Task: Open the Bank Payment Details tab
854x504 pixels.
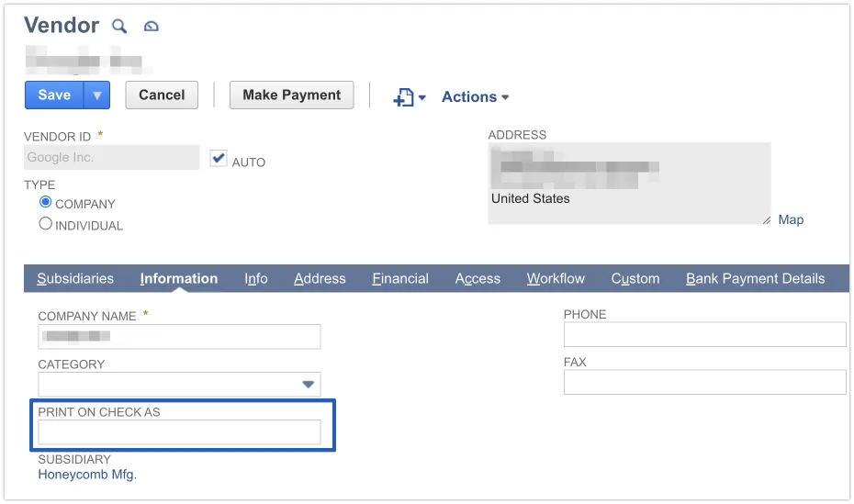Action: 756,279
